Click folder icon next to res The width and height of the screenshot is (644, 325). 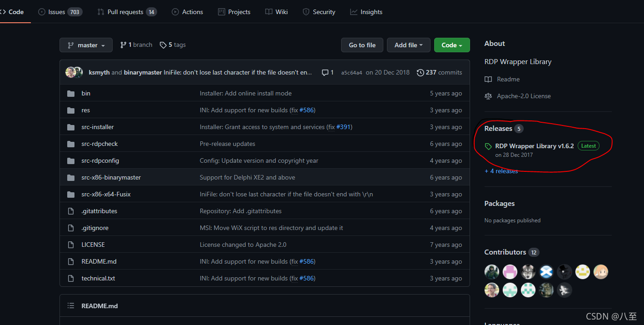pyautogui.click(x=71, y=110)
